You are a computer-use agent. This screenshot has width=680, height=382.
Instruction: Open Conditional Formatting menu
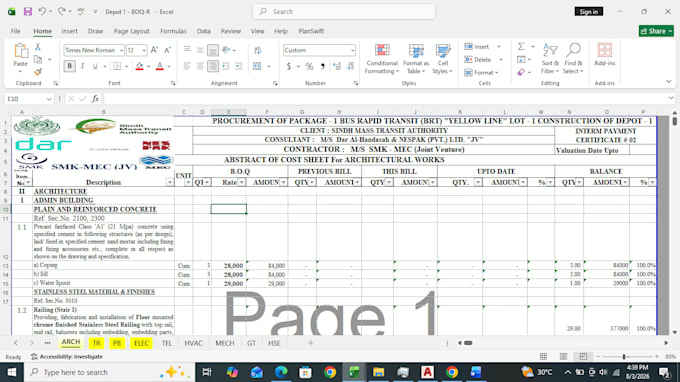coord(382,59)
